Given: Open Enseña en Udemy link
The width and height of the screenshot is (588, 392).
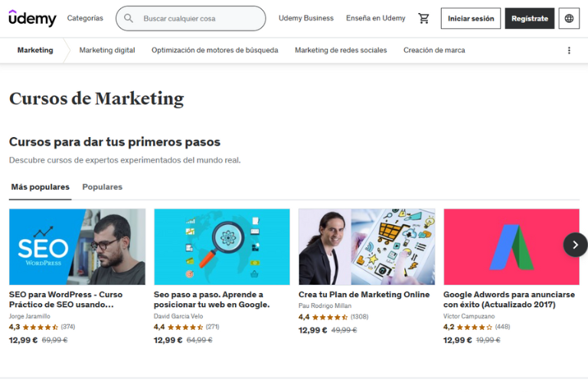Looking at the screenshot, I should (376, 18).
